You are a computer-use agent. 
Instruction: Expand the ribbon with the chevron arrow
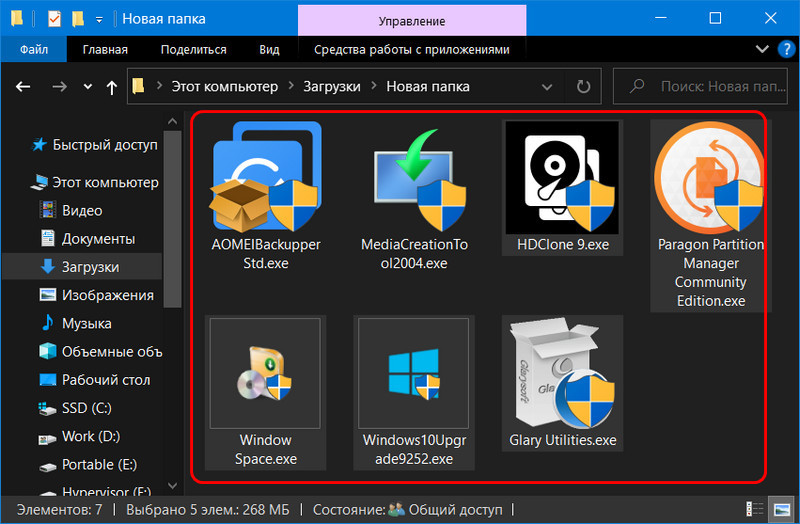(762, 49)
